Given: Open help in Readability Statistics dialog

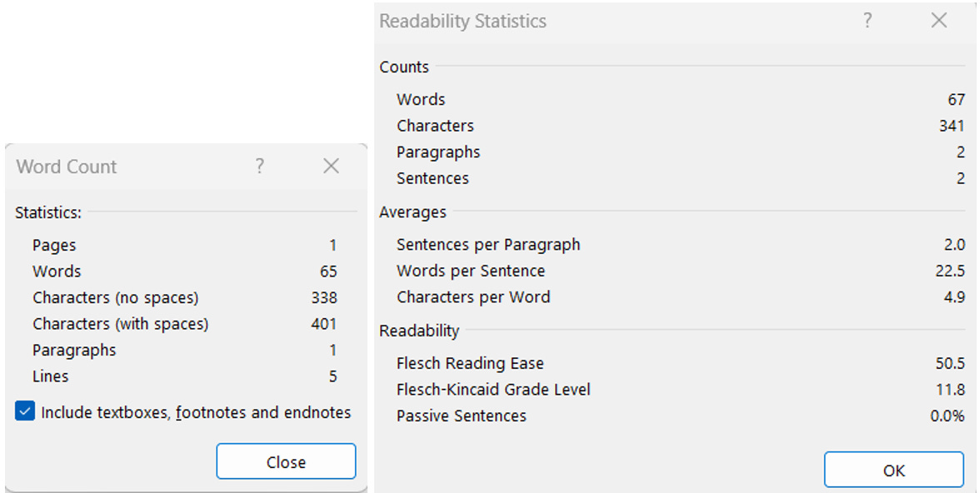Looking at the screenshot, I should (867, 21).
